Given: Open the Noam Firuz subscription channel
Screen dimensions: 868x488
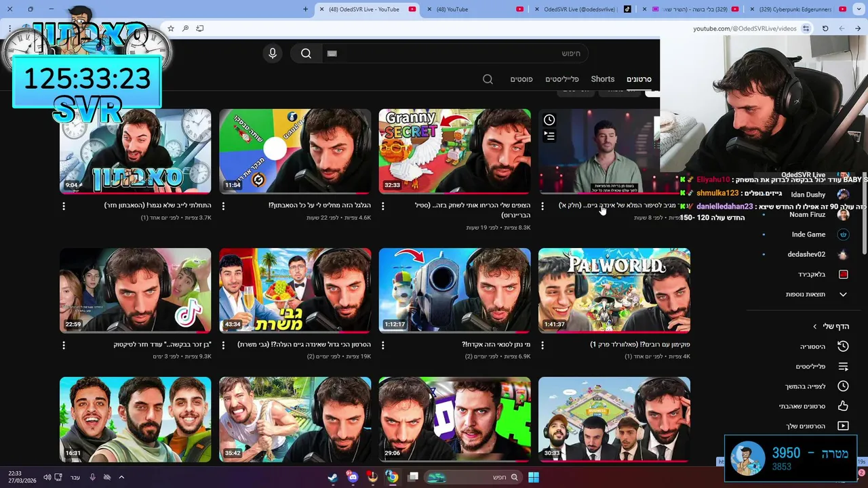Looking at the screenshot, I should [x=807, y=214].
